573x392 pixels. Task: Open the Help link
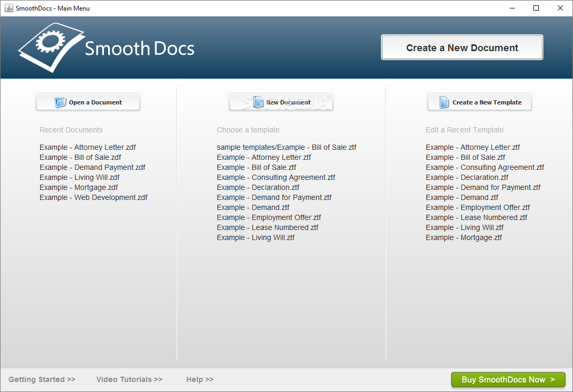(x=200, y=379)
